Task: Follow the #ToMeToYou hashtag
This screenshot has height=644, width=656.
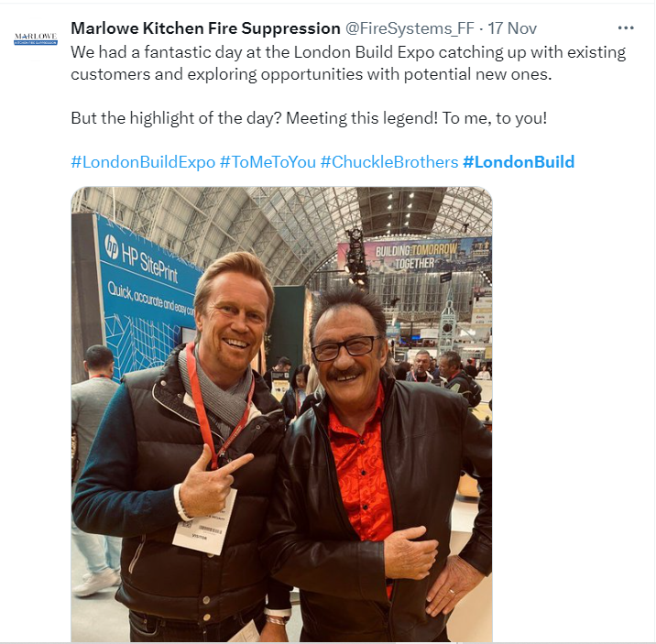Action: click(268, 162)
